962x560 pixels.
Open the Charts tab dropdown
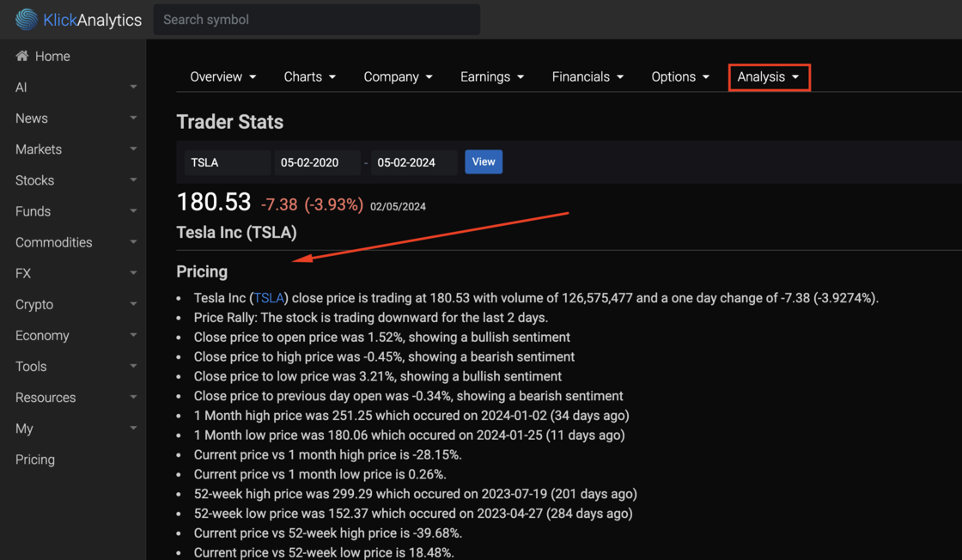coord(309,76)
